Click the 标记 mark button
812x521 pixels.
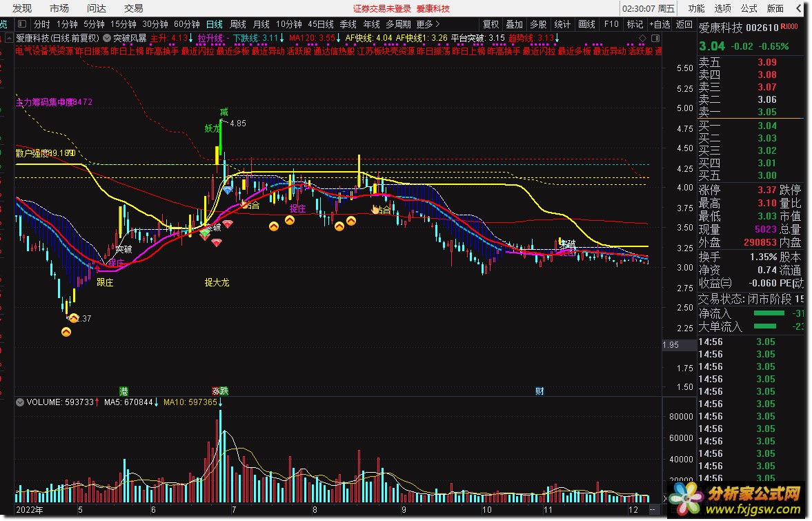635,24
